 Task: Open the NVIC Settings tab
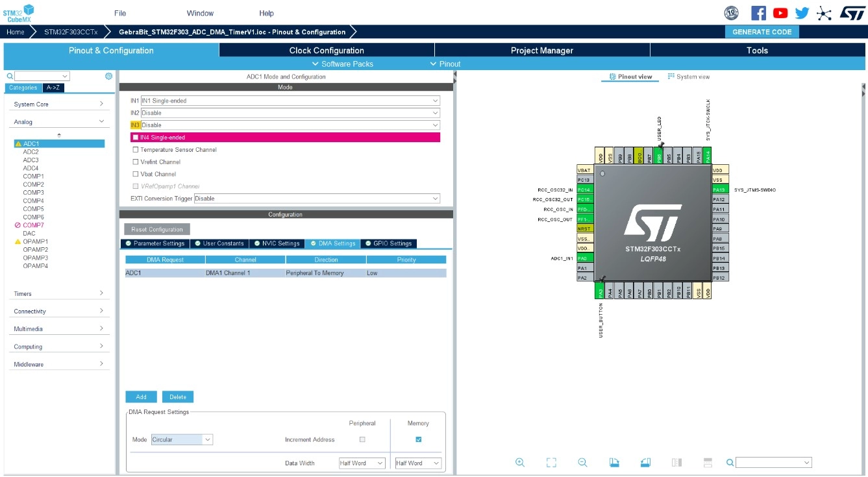pyautogui.click(x=277, y=243)
